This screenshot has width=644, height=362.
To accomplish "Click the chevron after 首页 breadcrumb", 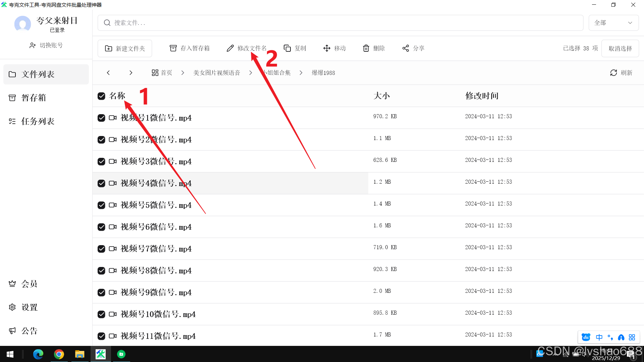I will pyautogui.click(x=183, y=73).
